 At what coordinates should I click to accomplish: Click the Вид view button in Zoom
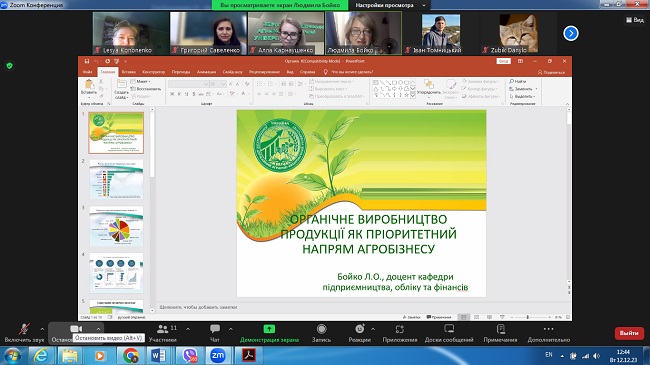coord(635,19)
